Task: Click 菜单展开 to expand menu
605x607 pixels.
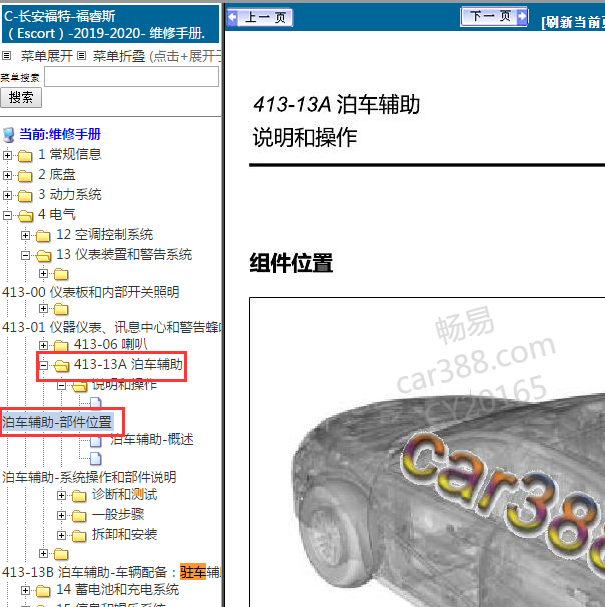Action: coord(47,56)
